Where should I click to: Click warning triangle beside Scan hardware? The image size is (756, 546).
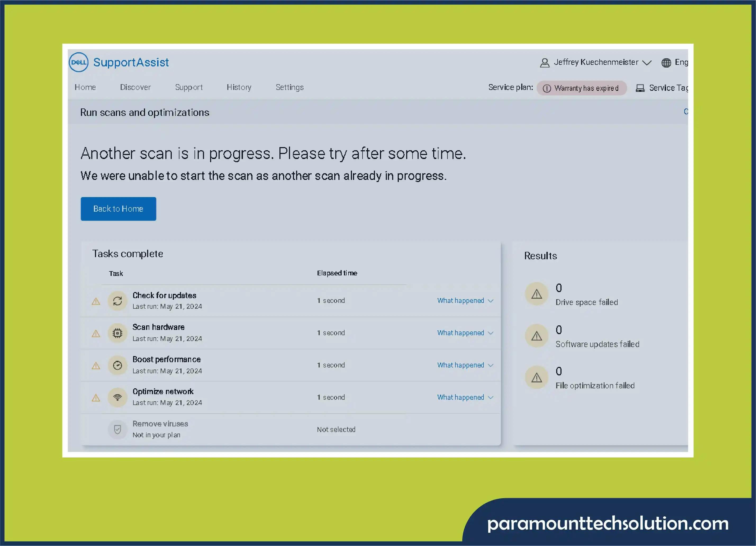pos(96,334)
